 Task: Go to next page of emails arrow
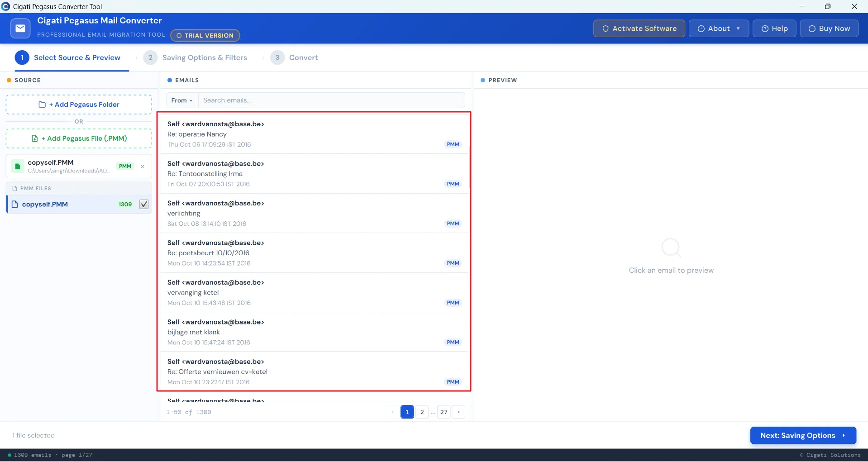point(458,412)
